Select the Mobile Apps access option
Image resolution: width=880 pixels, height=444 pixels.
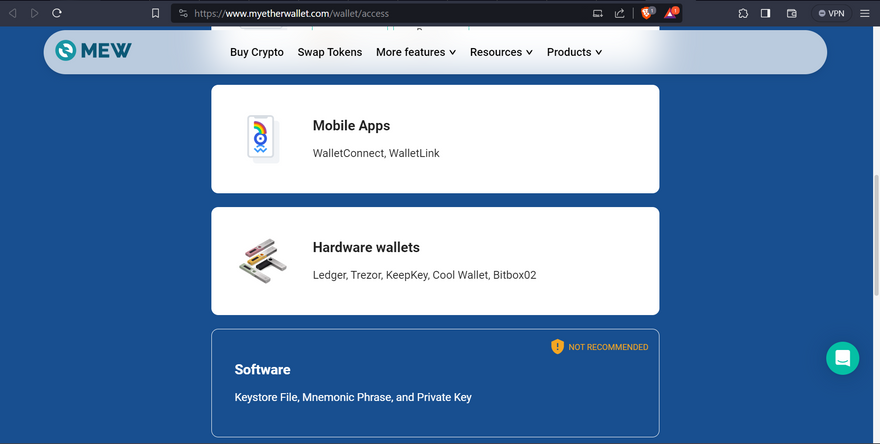[x=435, y=139]
